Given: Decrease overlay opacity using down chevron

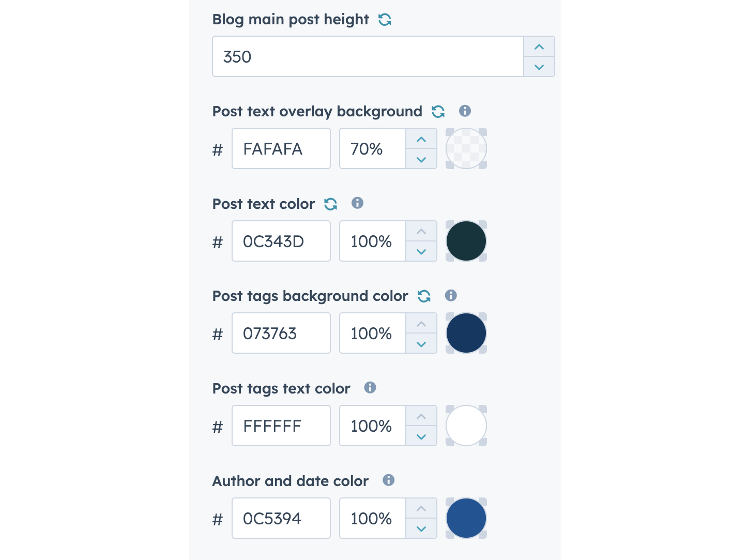Looking at the screenshot, I should (x=421, y=159).
